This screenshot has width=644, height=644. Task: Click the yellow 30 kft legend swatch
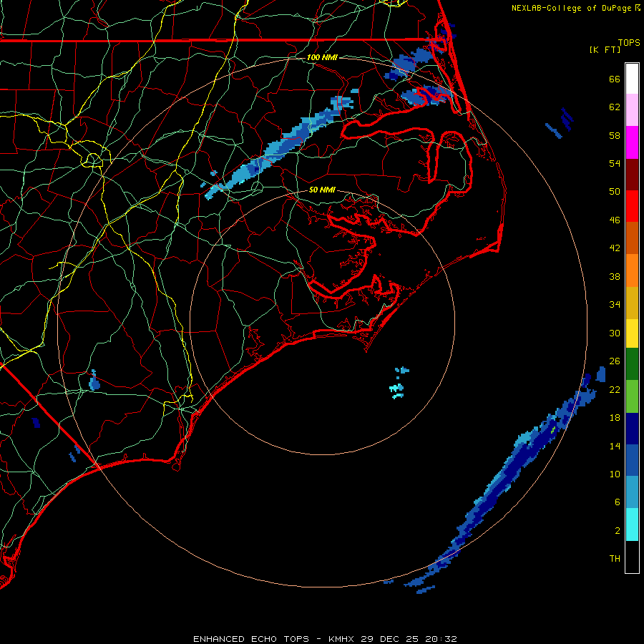point(632,333)
